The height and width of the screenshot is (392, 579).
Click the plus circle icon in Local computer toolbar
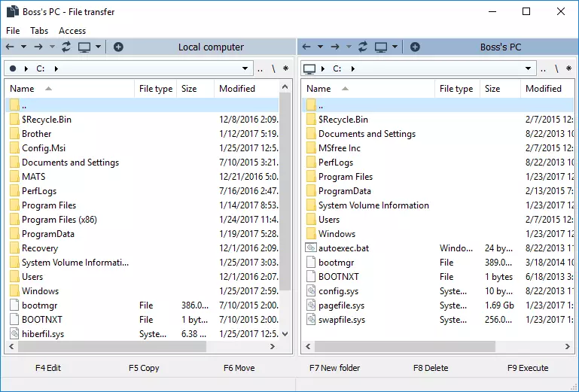click(x=118, y=47)
